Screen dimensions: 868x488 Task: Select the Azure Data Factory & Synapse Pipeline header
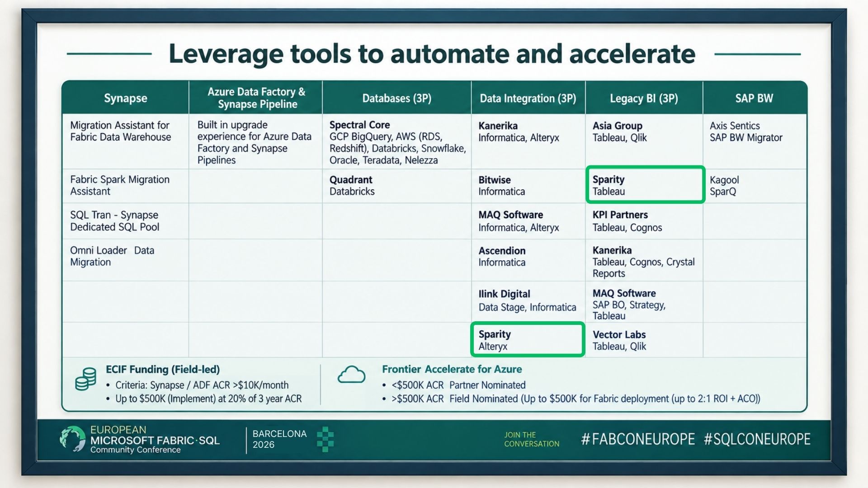pyautogui.click(x=256, y=98)
